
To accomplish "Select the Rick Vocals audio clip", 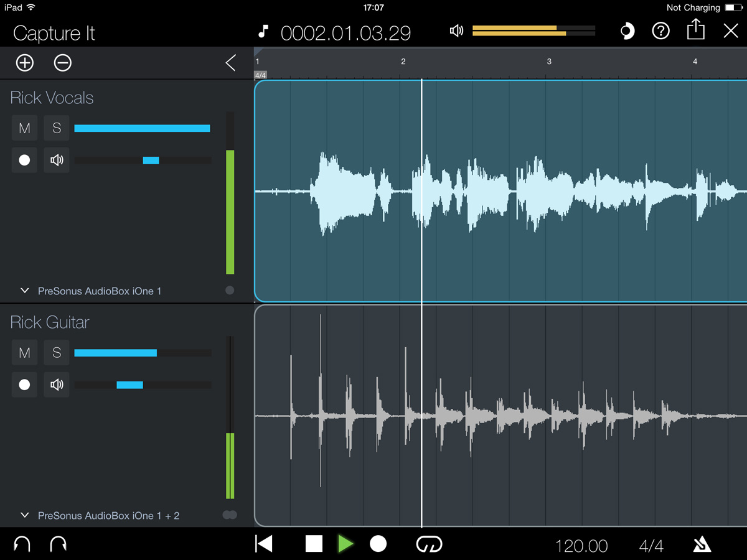I will pyautogui.click(x=500, y=191).
